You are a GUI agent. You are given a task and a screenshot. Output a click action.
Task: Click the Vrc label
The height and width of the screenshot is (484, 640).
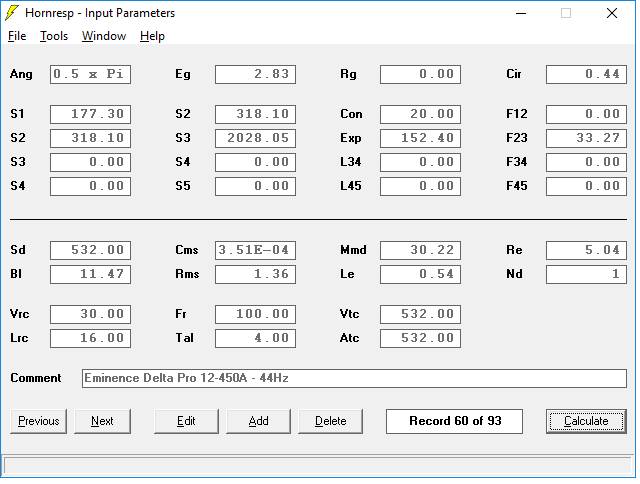(20, 314)
